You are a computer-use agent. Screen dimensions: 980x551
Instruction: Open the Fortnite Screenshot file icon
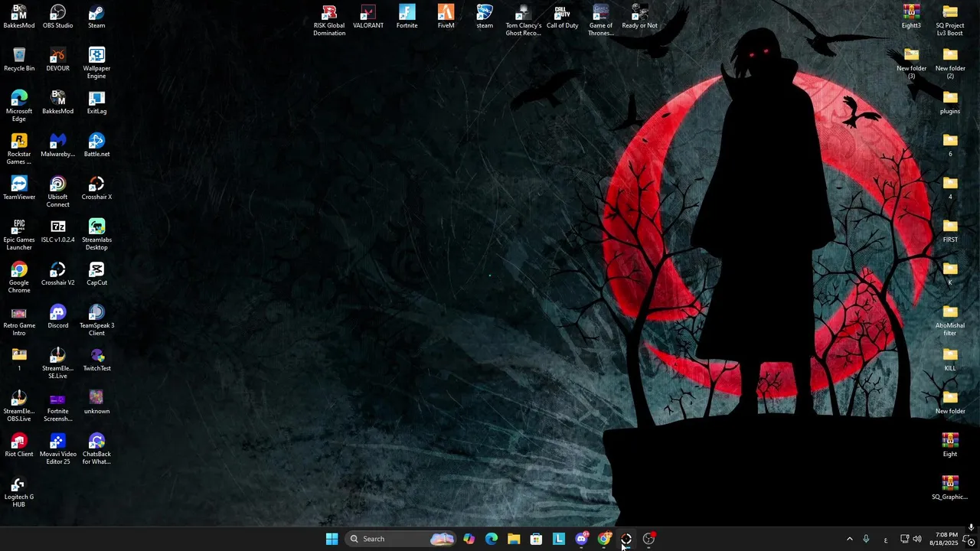coord(57,406)
